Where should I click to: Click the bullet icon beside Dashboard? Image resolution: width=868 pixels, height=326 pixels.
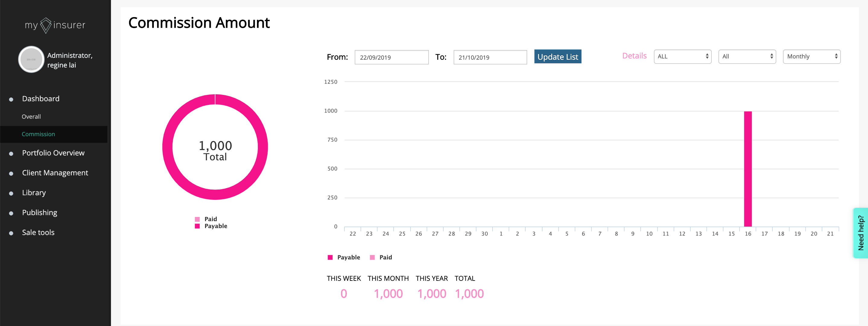click(x=11, y=99)
